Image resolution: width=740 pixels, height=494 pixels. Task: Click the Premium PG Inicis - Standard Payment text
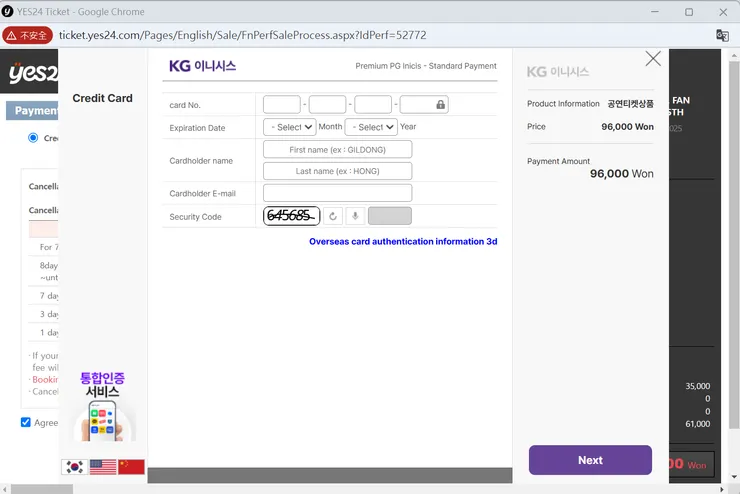point(426,66)
